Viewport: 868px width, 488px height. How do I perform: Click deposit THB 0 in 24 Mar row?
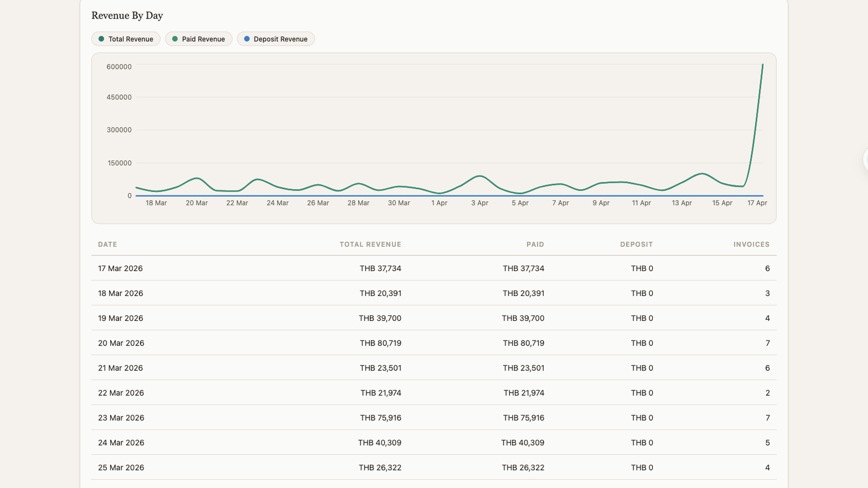pos(642,443)
